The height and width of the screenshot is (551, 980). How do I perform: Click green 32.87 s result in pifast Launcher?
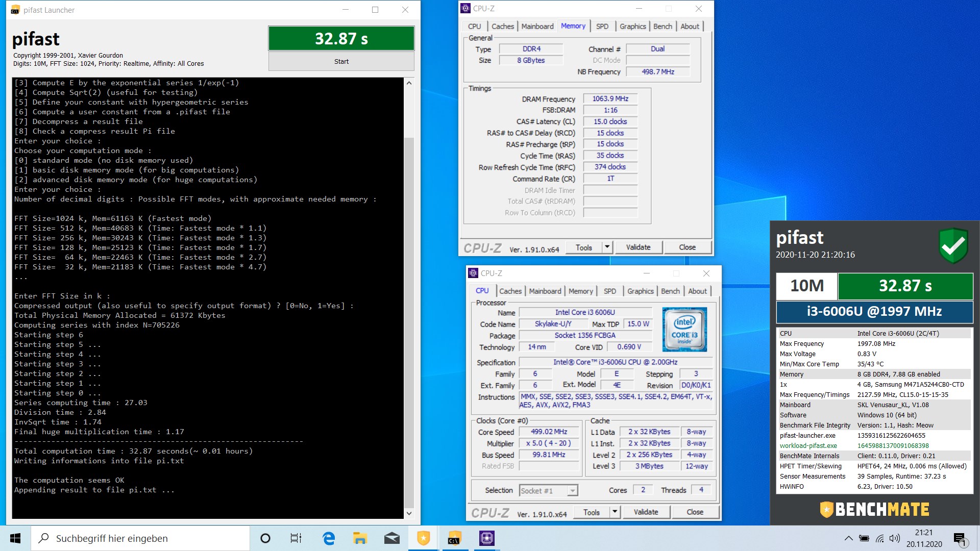tap(341, 38)
